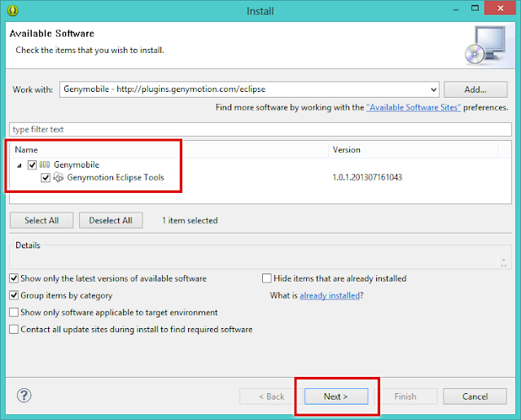The image size is (521, 420).
Task: Click the Genymobile category icon
Action: (x=45, y=164)
